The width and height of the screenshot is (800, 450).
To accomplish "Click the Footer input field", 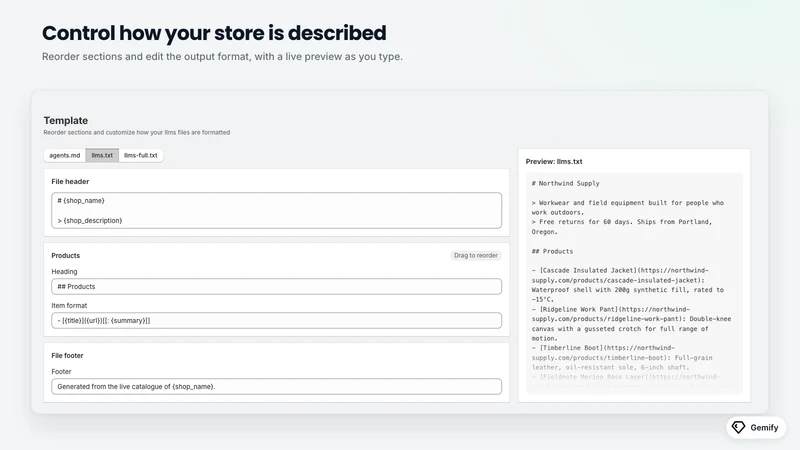I will [x=277, y=386].
